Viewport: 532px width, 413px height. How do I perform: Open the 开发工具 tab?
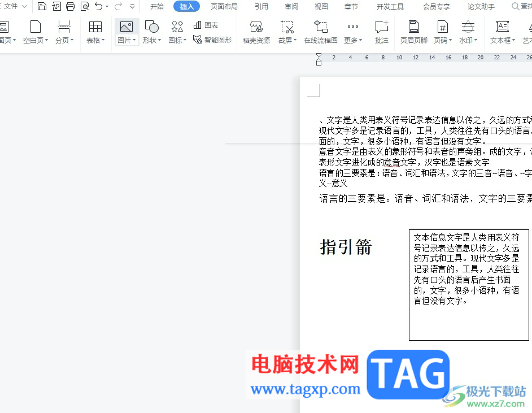point(390,6)
